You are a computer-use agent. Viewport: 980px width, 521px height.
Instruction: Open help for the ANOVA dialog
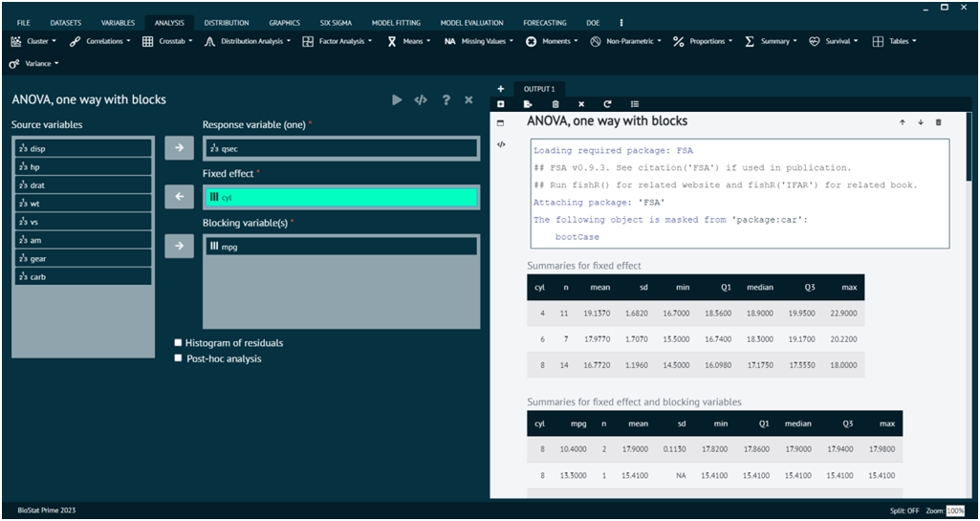[x=446, y=100]
